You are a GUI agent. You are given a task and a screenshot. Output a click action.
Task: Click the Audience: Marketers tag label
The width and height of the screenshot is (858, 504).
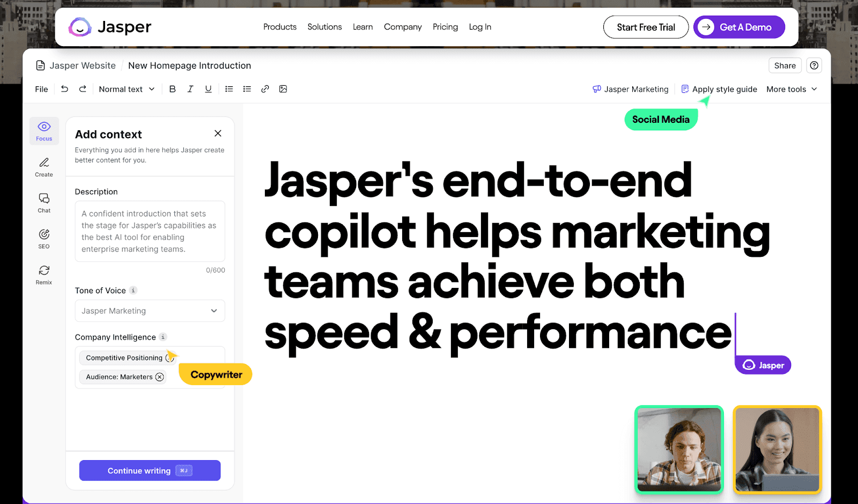tap(119, 377)
